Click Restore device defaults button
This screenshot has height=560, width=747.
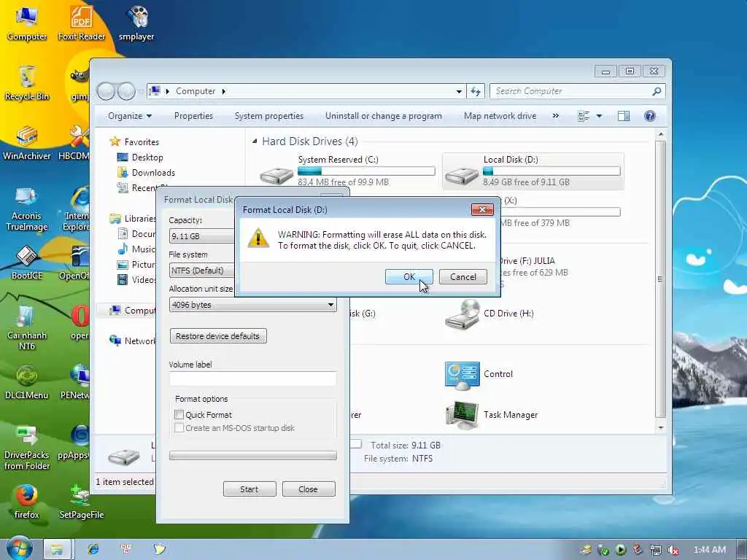218,335
